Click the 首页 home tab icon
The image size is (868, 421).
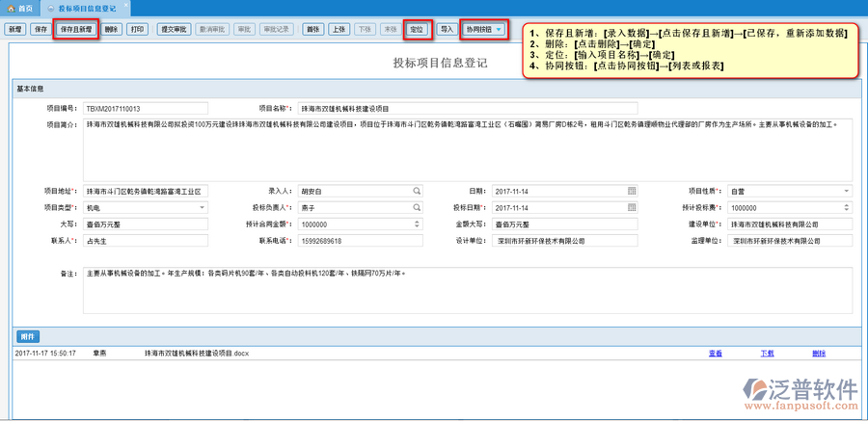point(10,8)
